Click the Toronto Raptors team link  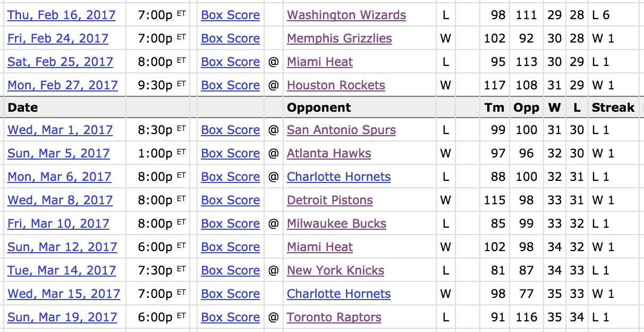[x=334, y=317]
